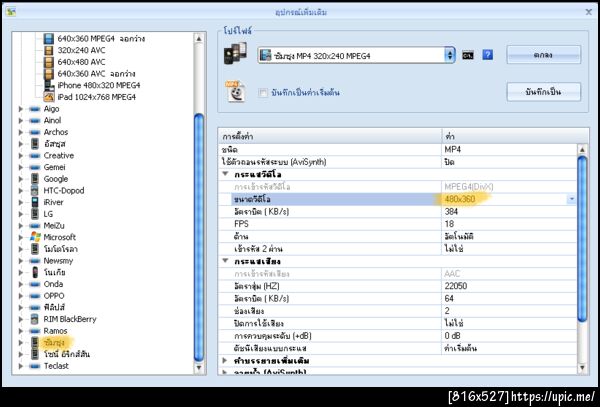Viewport: 600px width, 407px height.
Task: Collapse the audio stream (กระแสเสียง) section
Action: pyautogui.click(x=225, y=261)
